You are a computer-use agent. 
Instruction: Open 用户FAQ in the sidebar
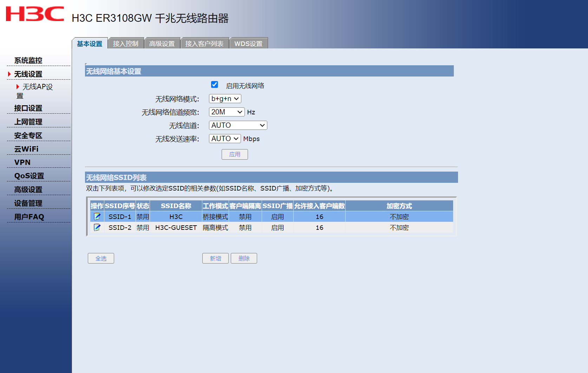coord(29,217)
